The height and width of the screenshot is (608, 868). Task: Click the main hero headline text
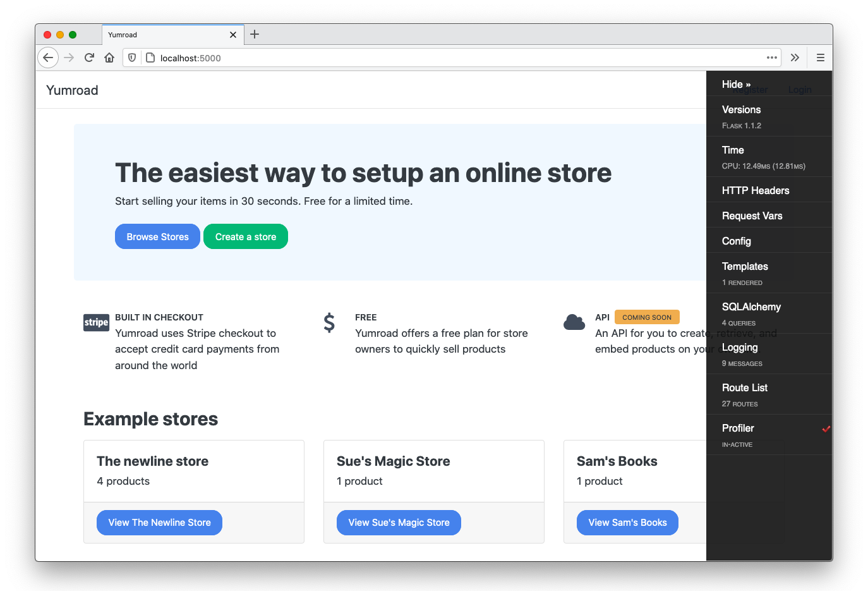point(363,173)
